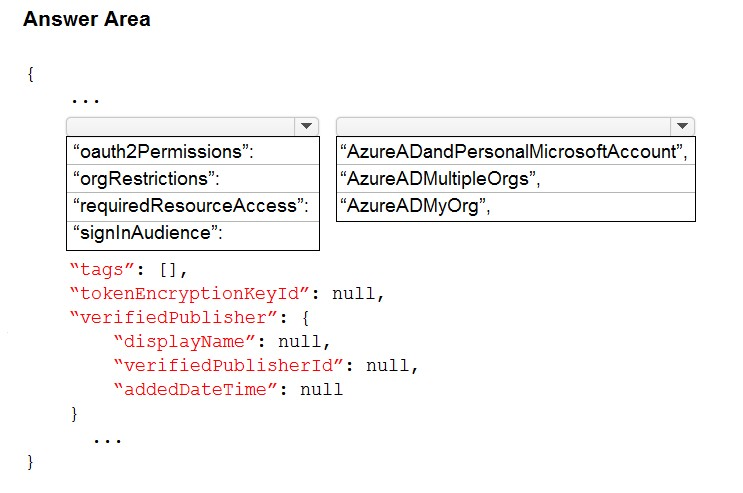Click the "addedDateTime" property text
Image resolution: width=743 pixels, height=493 pixels.
pyautogui.click(x=196, y=390)
